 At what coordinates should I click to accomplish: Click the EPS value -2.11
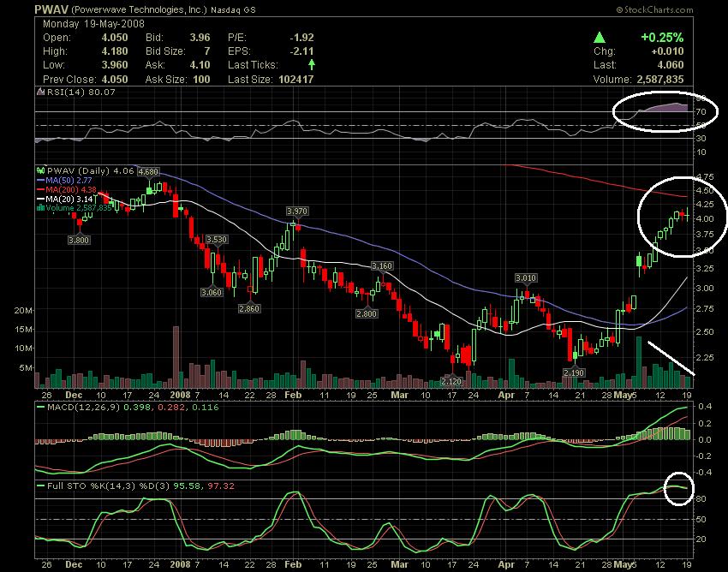click(301, 51)
